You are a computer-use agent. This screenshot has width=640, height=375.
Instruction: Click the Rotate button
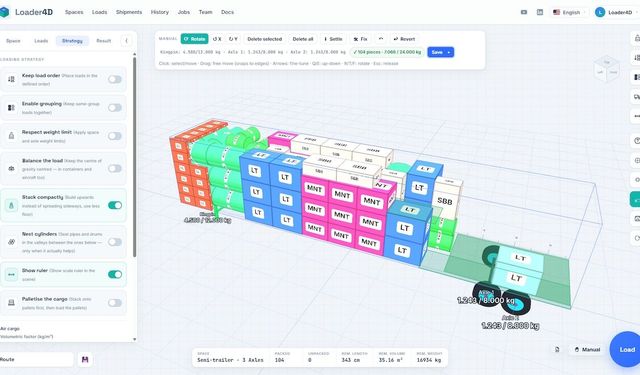(194, 39)
